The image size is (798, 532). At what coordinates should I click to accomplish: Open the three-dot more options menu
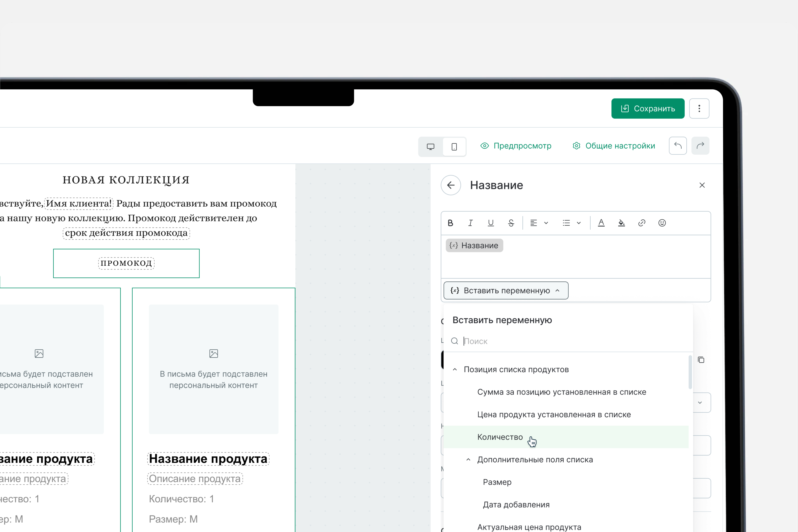pos(699,108)
